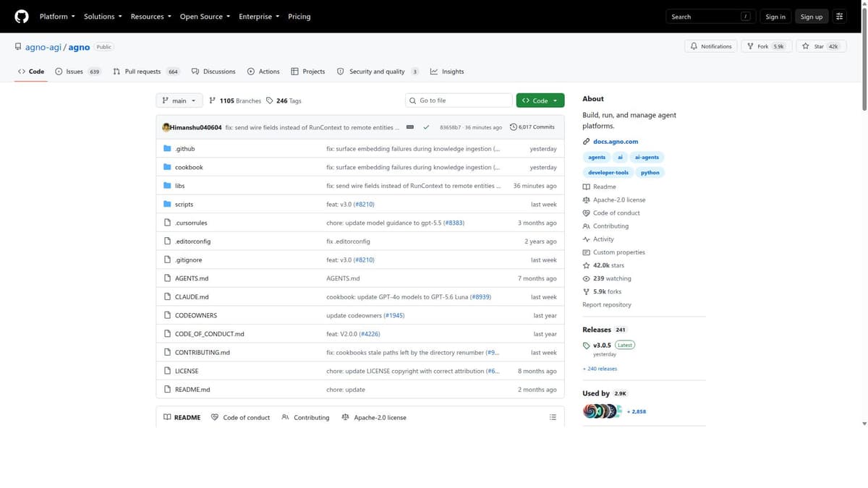Viewport: 868px width, 488px height.
Task: Open the README outline list icon
Action: coord(553,417)
